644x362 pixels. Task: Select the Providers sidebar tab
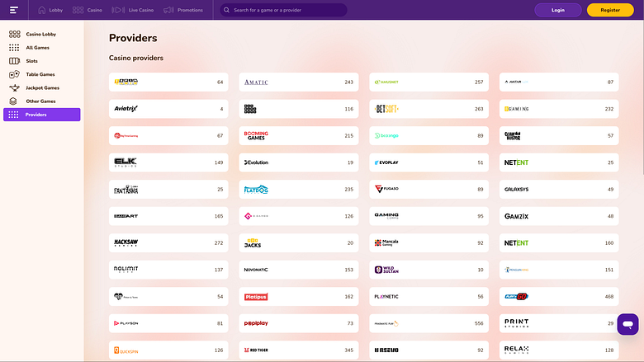42,115
